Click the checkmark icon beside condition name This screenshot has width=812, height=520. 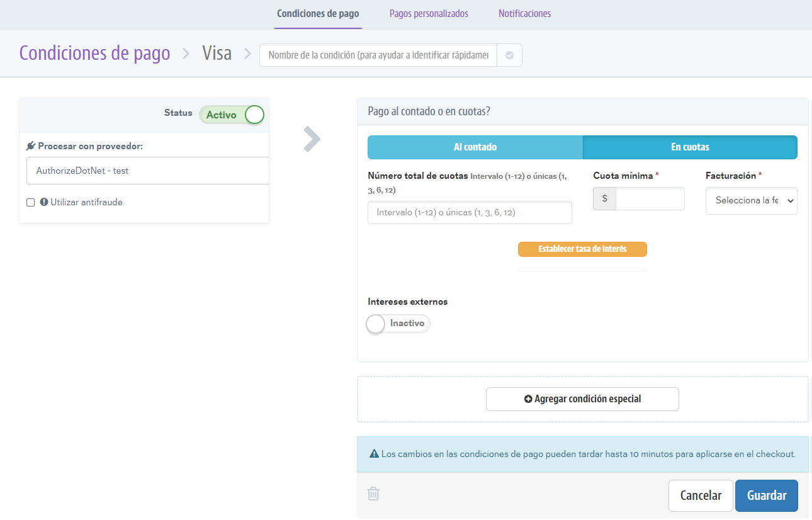tap(509, 55)
